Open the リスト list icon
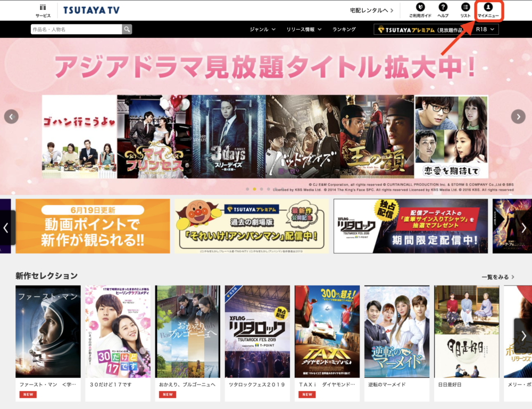Viewport: 532px width, 409px height. pyautogui.click(x=465, y=10)
